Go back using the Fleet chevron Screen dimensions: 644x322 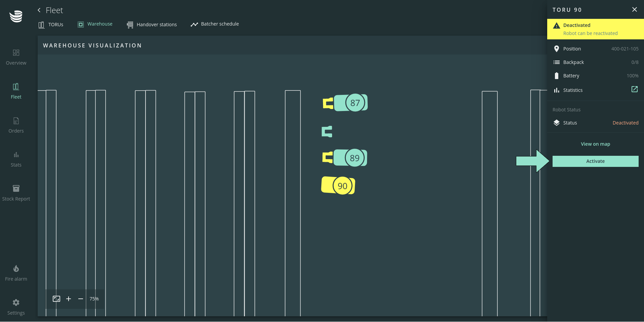(39, 10)
